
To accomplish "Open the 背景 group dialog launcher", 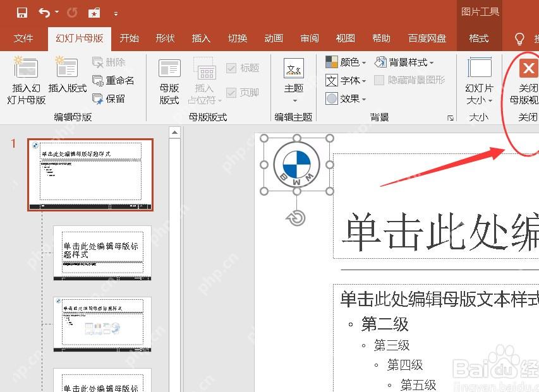I will 451,118.
